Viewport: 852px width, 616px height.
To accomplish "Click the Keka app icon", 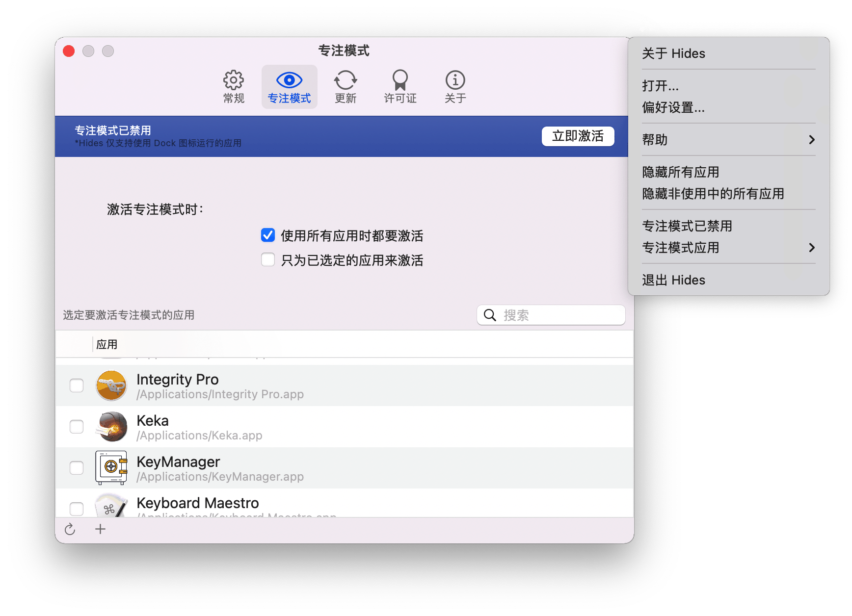I will point(111,427).
